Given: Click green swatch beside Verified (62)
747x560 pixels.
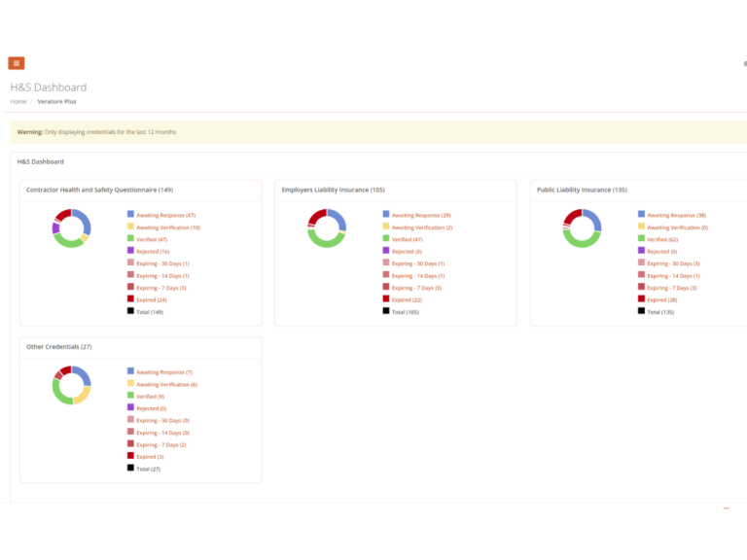Looking at the screenshot, I should [641, 238].
